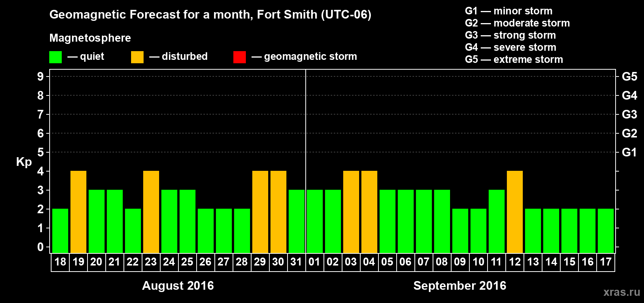
Task: Click date label 25 on the axis
Action: (x=187, y=262)
